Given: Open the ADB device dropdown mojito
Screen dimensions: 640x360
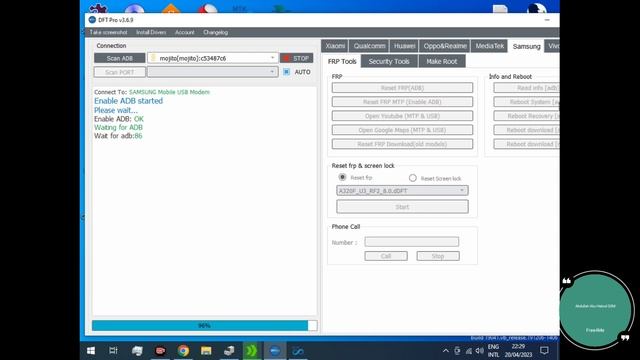Looking at the screenshot, I should click(x=213, y=58).
